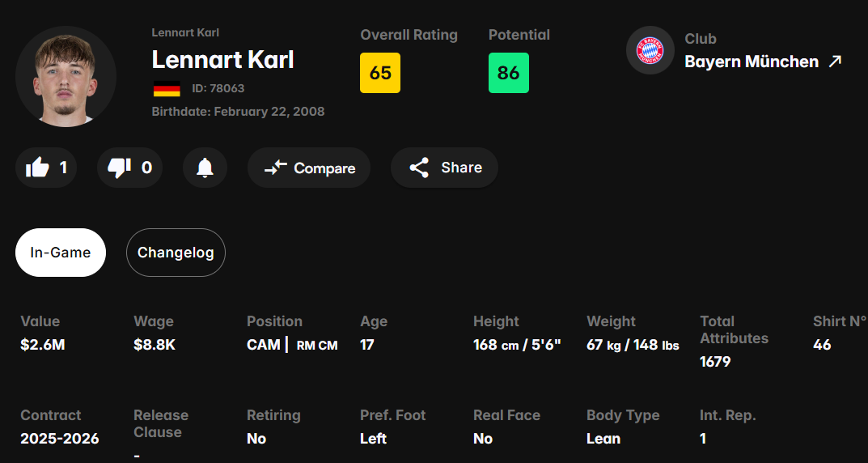Image resolution: width=868 pixels, height=463 pixels.
Task: Click the RM alternate position
Action: click(306, 346)
